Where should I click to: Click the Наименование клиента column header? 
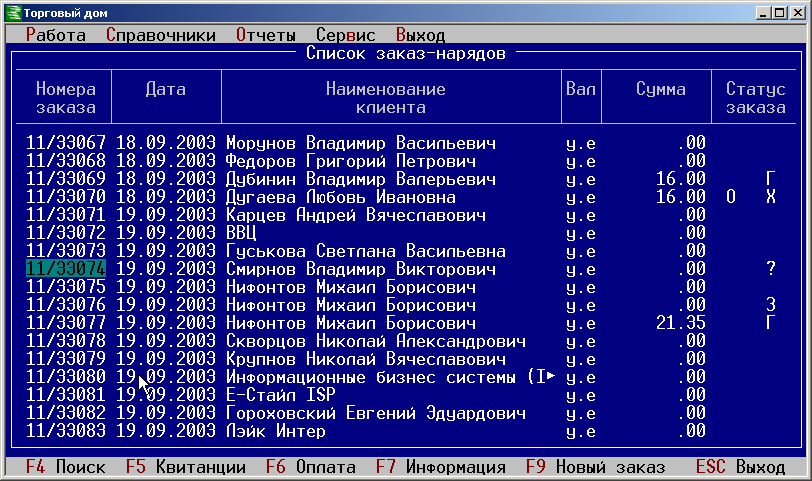tap(386, 98)
